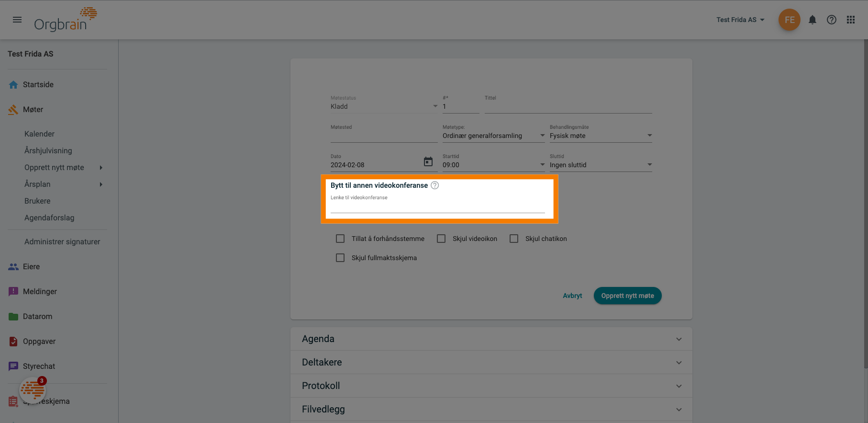Click the Orgbrain logo
Screen dimensions: 868x423
point(66,20)
